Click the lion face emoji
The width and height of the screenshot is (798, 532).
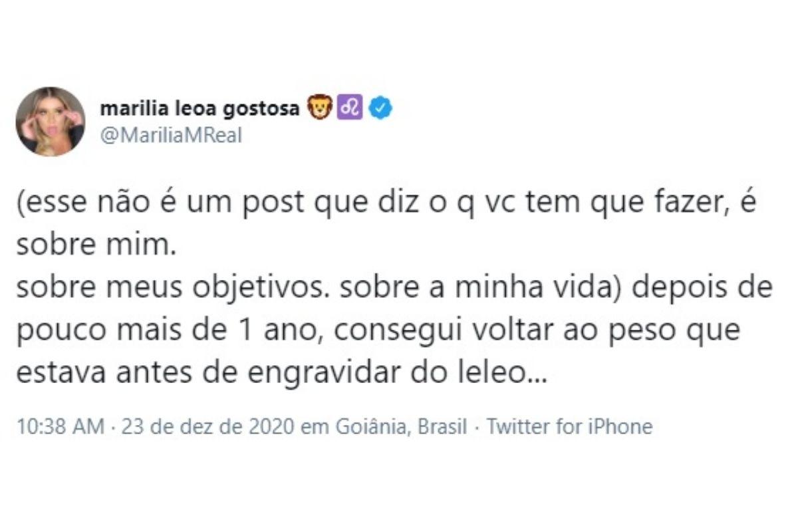pyautogui.click(x=320, y=108)
